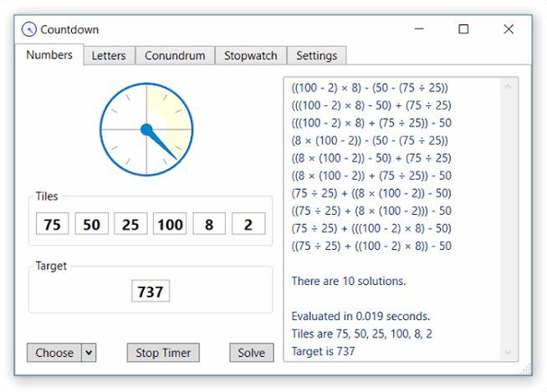Minimize the Countdown window
This screenshot has width=547, height=392.
click(419, 29)
